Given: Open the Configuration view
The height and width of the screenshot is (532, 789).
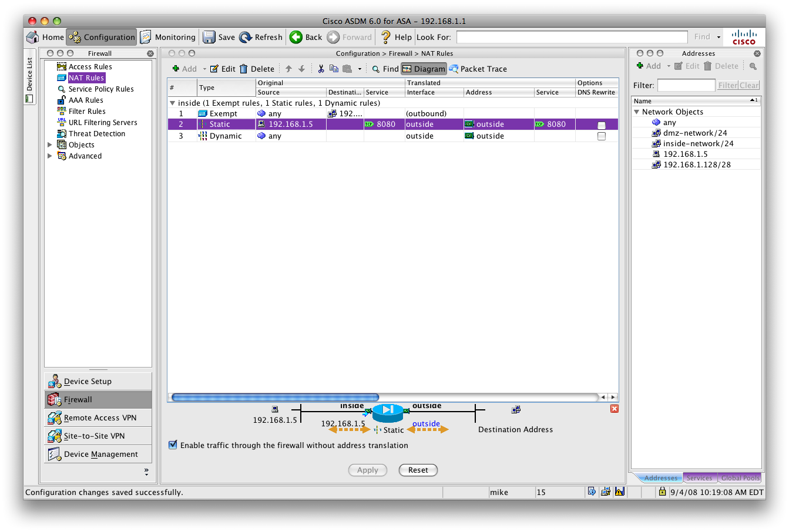Looking at the screenshot, I should pyautogui.click(x=102, y=37).
